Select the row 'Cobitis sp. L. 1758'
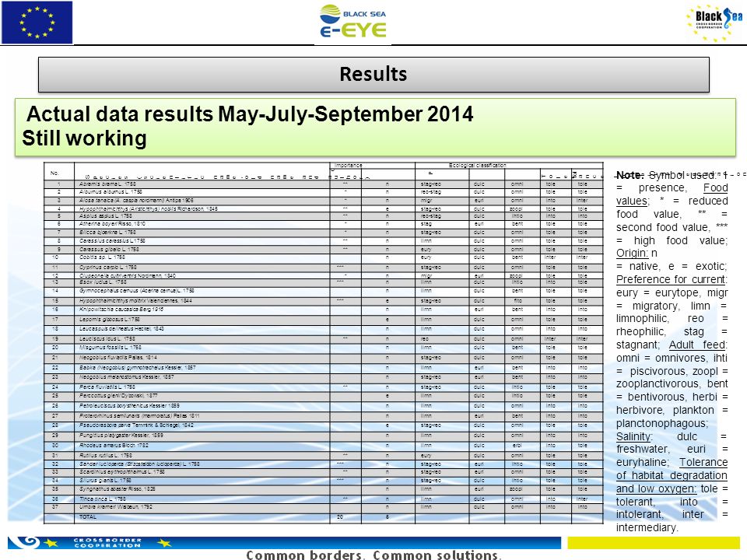Screen dimensions: 747x560 point(324,257)
